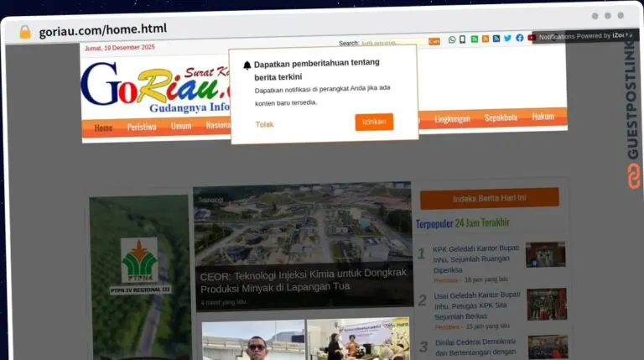Screen dimensions: 644x360
Task: Click Peristiwa tag under first popular article
Action: point(445,280)
